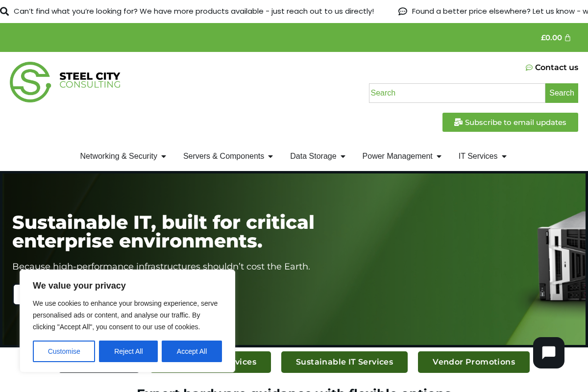
Task: Click the chat bubble icon beside Contact us
Action: 529,68
